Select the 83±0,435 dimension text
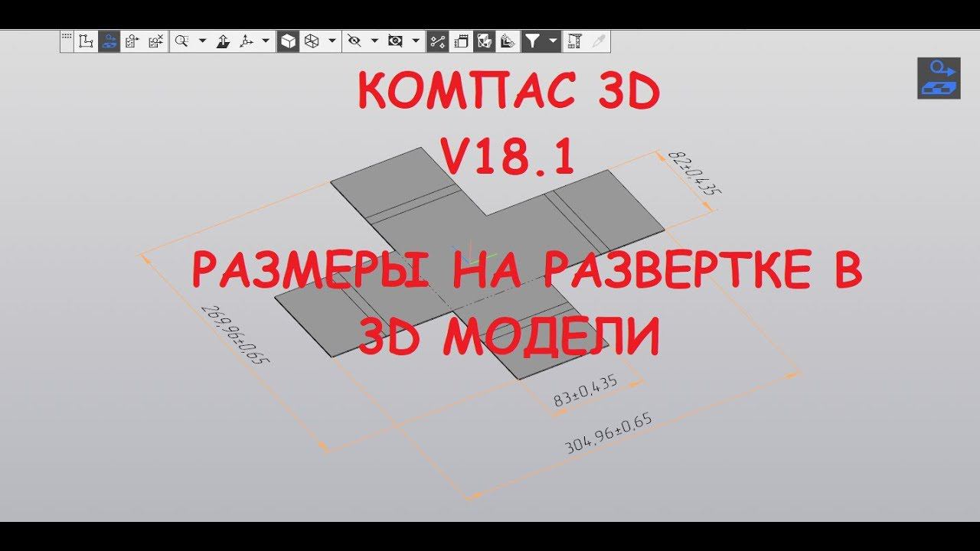 click(x=585, y=393)
